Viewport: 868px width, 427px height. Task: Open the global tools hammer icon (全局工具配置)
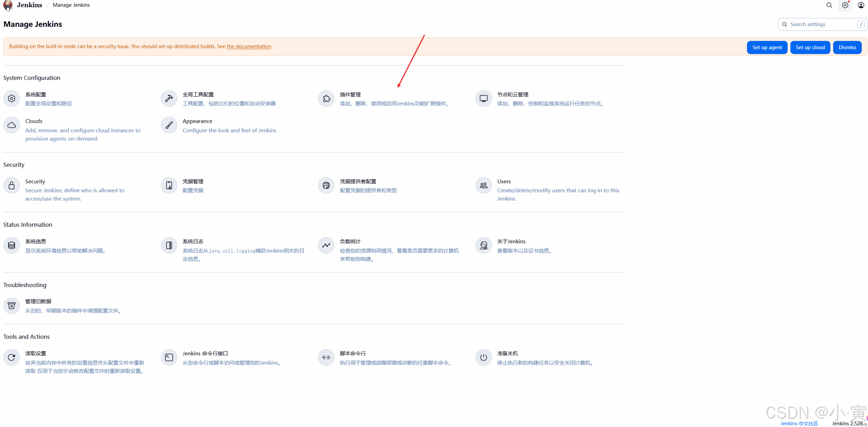(169, 99)
